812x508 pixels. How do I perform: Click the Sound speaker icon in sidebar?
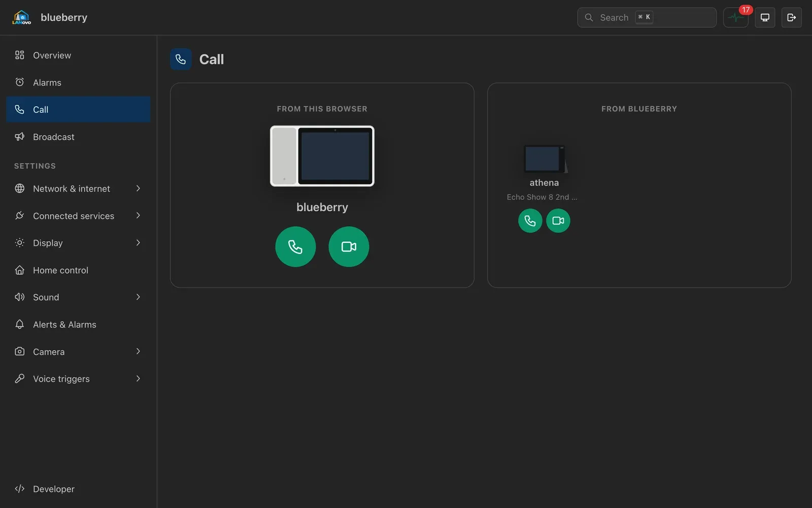pyautogui.click(x=20, y=297)
